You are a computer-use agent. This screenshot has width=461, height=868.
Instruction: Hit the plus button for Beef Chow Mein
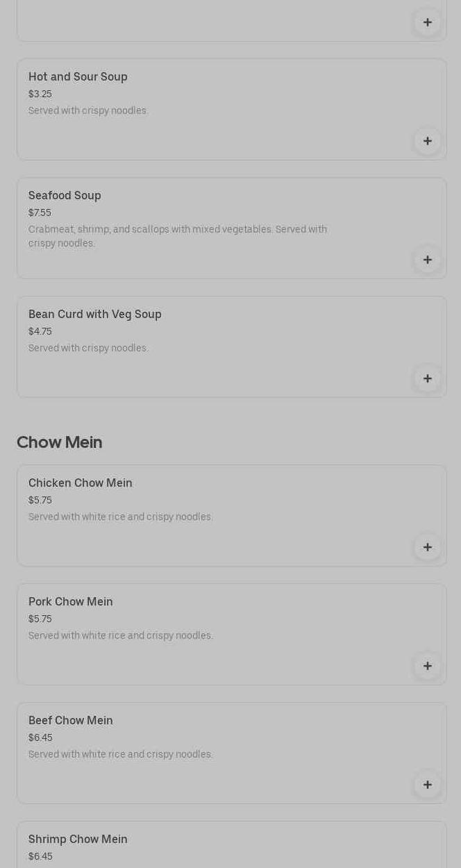(x=427, y=785)
